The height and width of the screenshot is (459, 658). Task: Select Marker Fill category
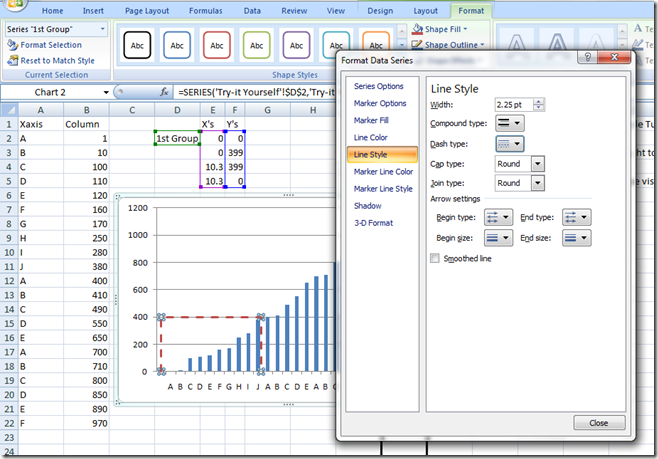pyautogui.click(x=371, y=120)
